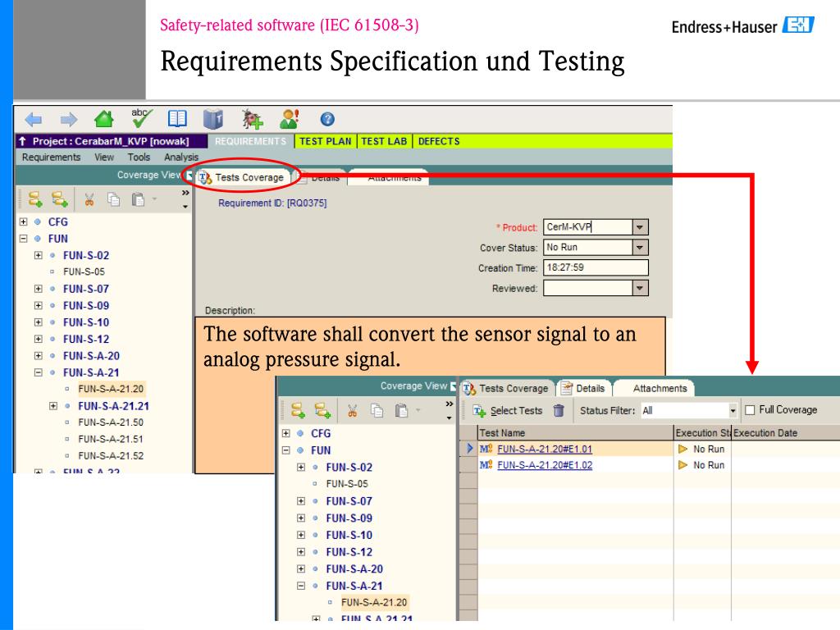Click new requirement icon in lower tree toolbar
The width and height of the screenshot is (840, 630).
298,411
